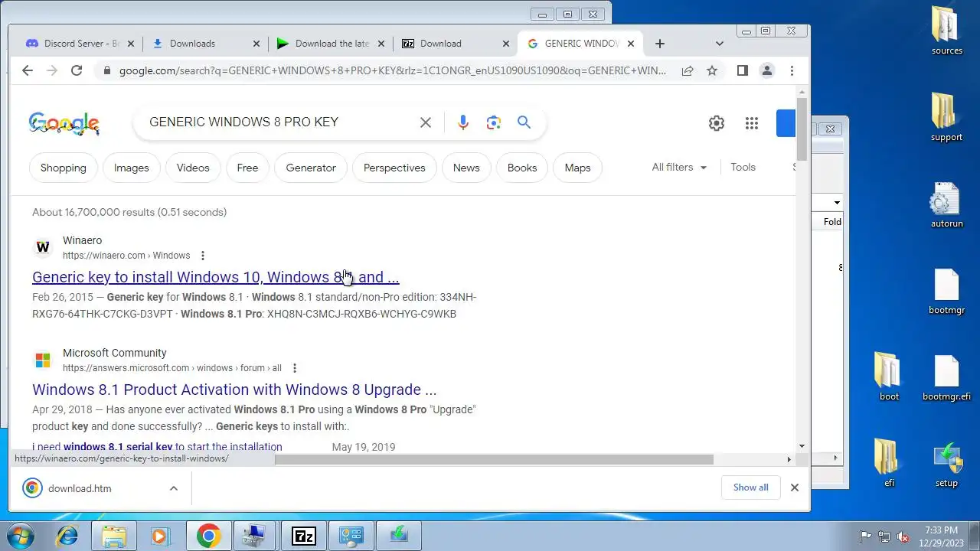Share this page from the address bar

pos(688,70)
